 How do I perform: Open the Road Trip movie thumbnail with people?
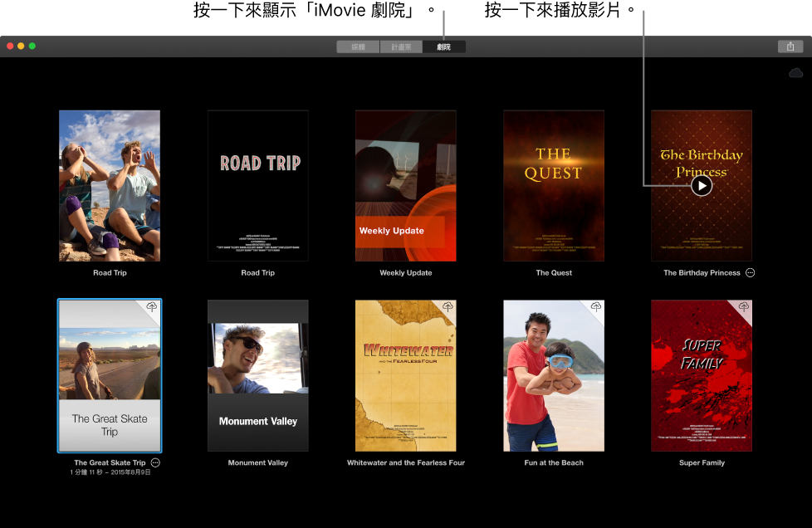pyautogui.click(x=110, y=185)
